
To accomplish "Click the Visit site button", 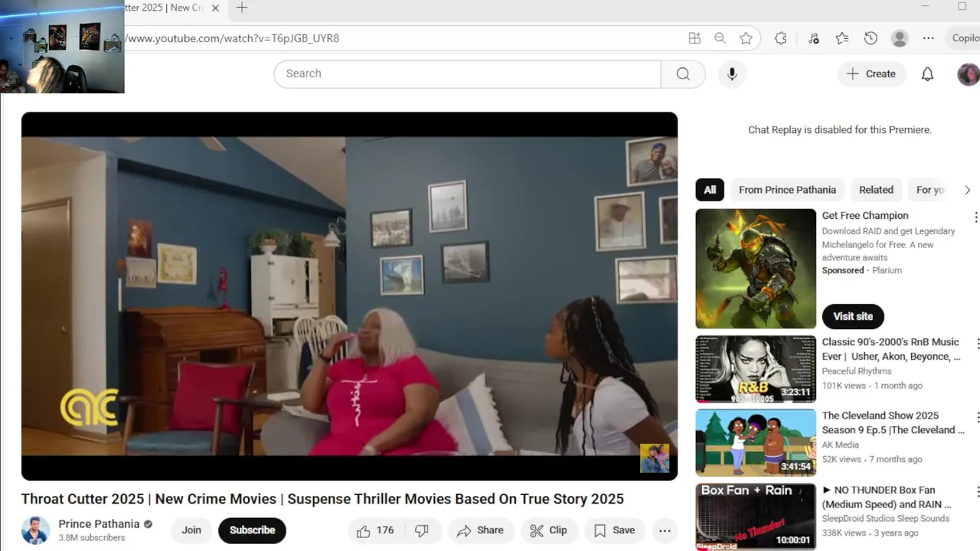I will point(853,316).
